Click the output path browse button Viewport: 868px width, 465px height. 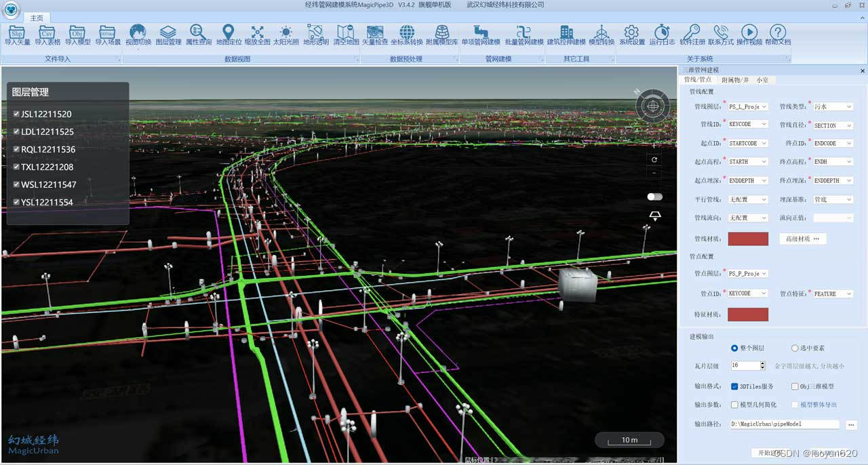852,425
